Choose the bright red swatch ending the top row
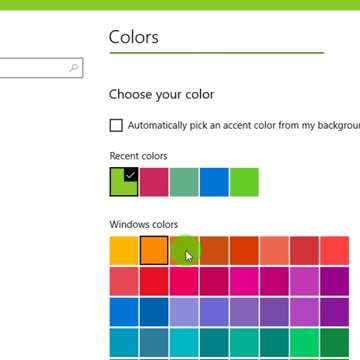This screenshot has width=360, height=360. [x=335, y=251]
